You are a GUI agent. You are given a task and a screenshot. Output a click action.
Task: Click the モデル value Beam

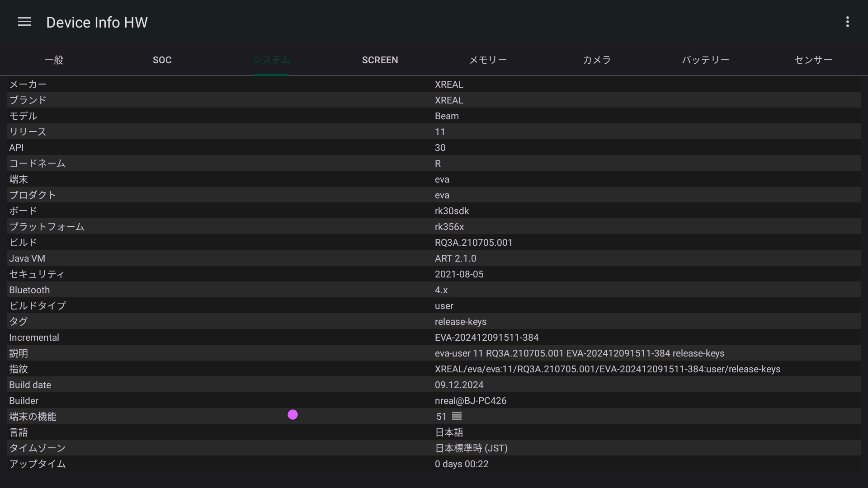[447, 116]
